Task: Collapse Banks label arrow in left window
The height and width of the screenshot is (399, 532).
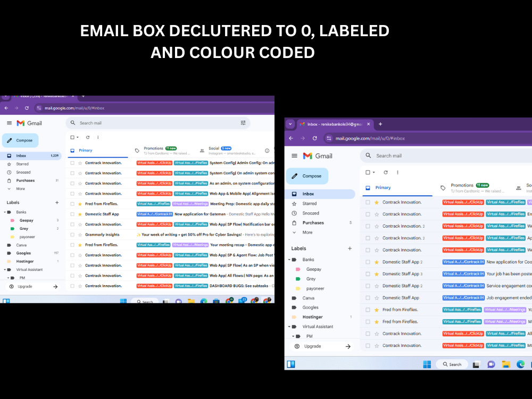Action: (x=5, y=212)
